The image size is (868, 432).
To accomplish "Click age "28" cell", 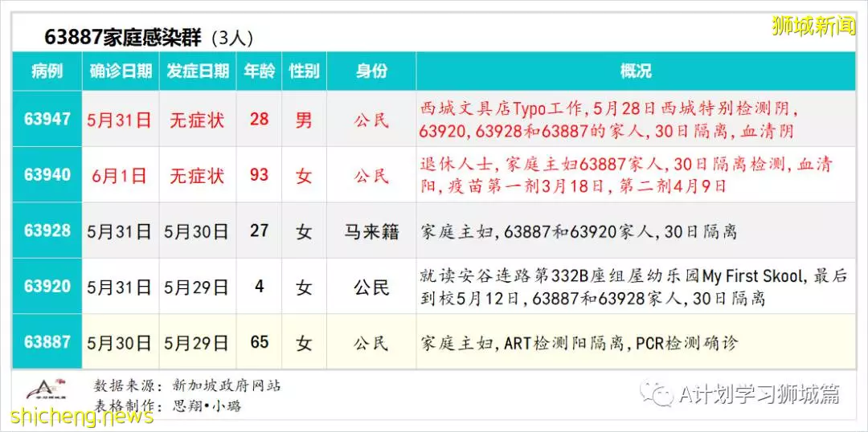I will click(259, 119).
